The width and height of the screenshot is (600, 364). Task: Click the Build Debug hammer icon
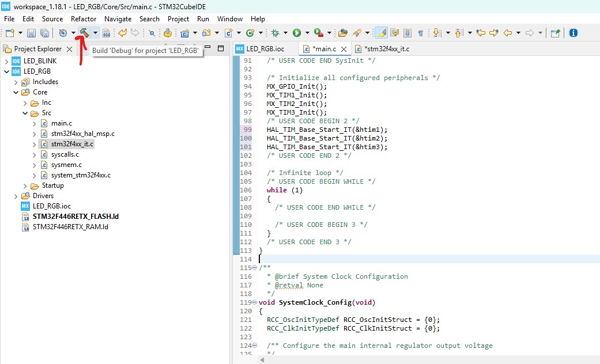coord(84,33)
